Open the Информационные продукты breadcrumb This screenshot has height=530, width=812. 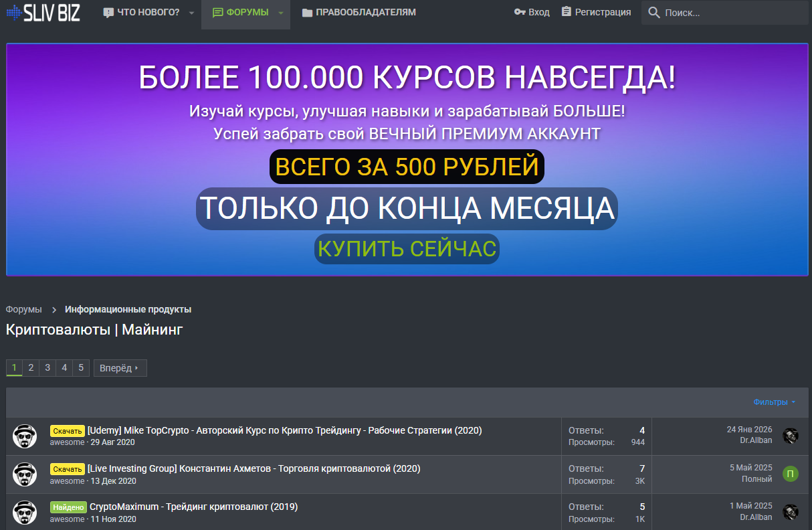coord(128,309)
